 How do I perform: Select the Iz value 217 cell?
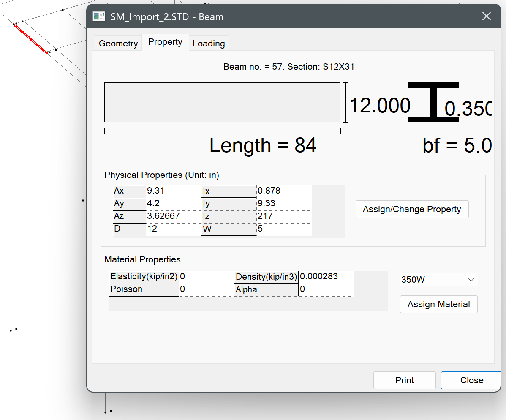point(284,216)
